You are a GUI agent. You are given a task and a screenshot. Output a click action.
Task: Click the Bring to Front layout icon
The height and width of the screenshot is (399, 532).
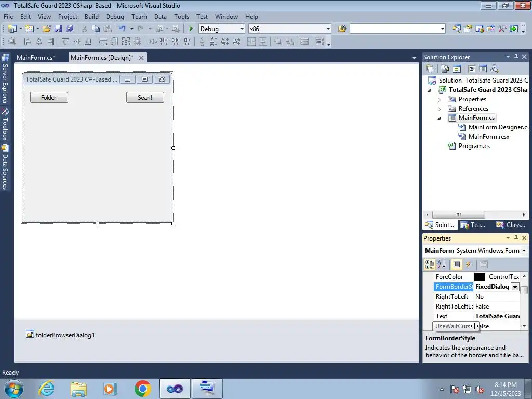click(x=278, y=42)
